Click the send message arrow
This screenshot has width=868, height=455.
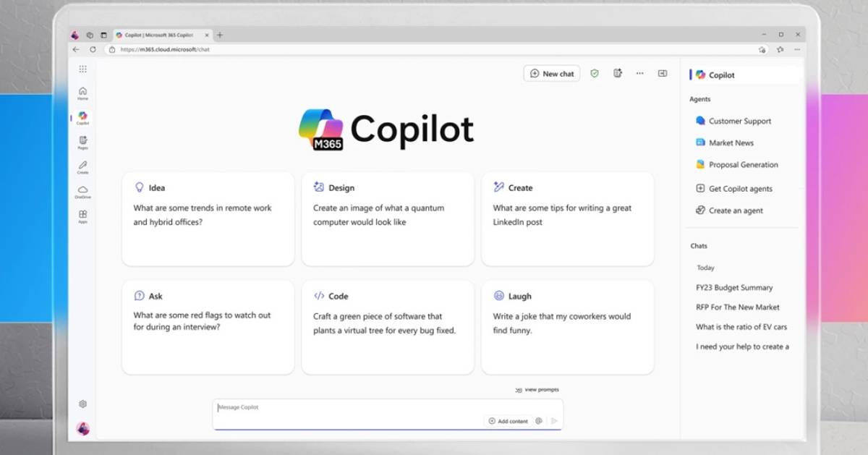(x=553, y=420)
